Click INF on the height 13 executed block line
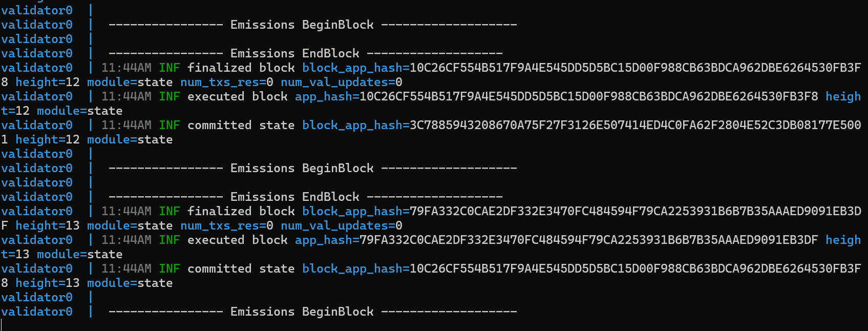Viewport: 868px width, 331px height. [x=170, y=240]
